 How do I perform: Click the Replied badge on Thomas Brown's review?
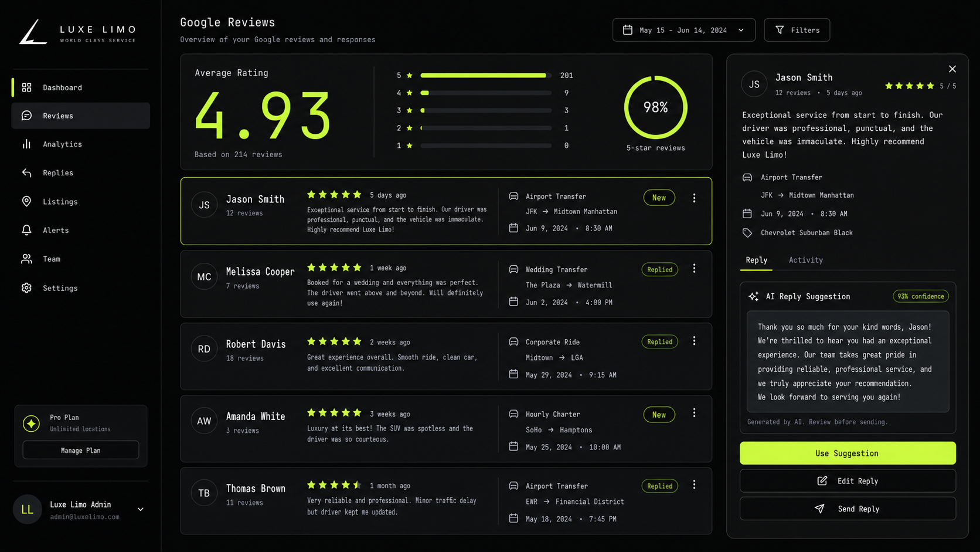[660, 486]
